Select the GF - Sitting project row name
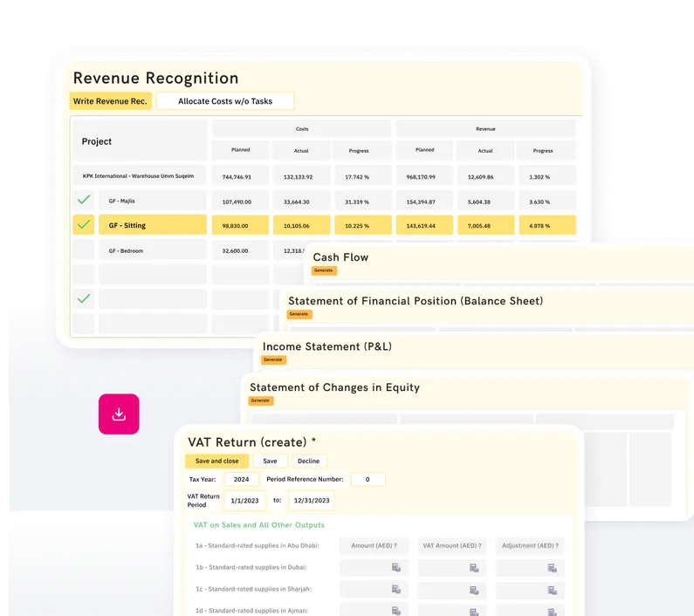This screenshot has width=694, height=616. [x=152, y=225]
